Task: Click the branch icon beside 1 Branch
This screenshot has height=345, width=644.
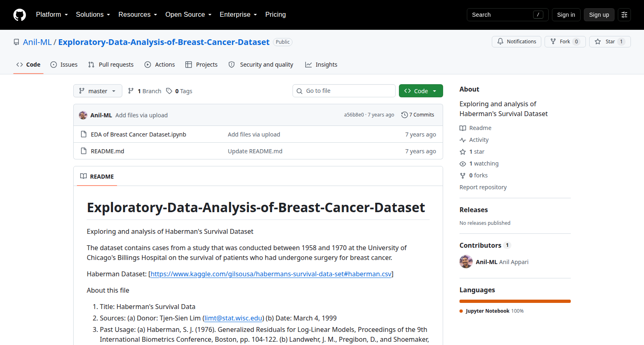Action: (x=131, y=91)
